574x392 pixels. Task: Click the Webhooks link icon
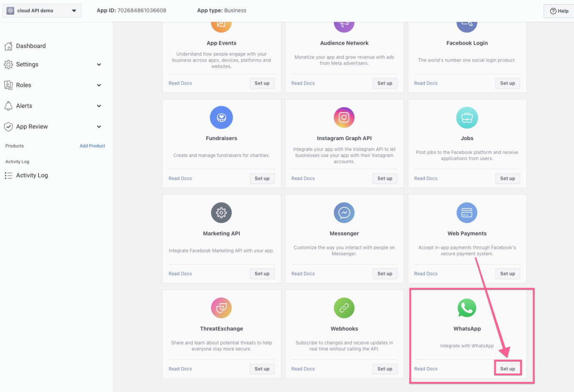pos(344,308)
